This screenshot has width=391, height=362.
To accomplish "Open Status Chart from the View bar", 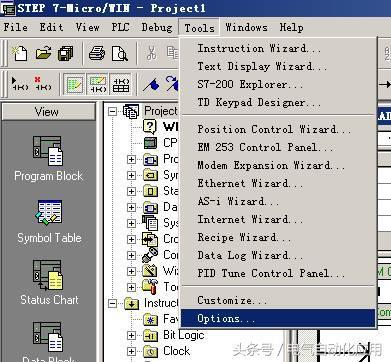I will click(49, 282).
